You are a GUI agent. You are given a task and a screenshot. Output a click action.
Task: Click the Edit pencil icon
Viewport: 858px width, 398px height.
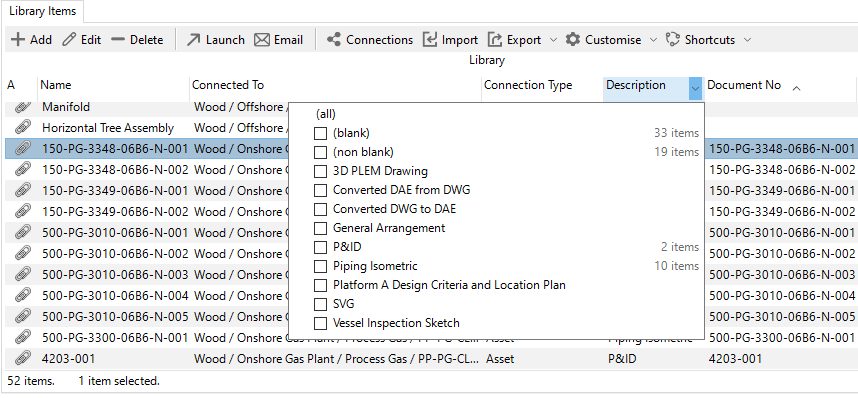pos(69,39)
